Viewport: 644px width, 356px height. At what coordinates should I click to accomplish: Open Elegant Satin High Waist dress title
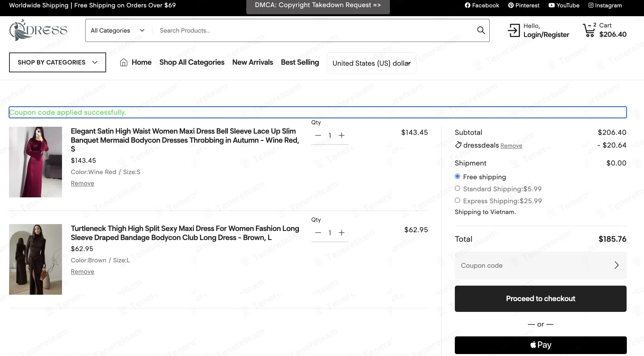coord(185,140)
